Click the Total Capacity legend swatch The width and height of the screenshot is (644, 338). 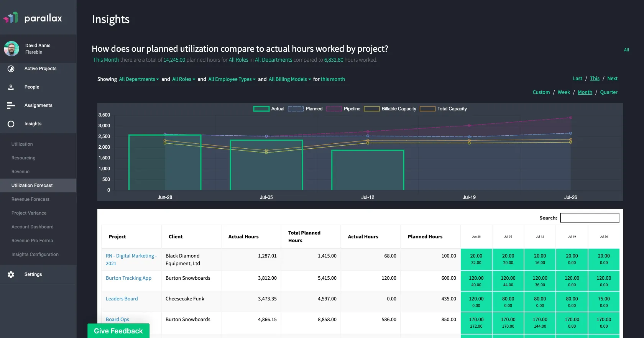(x=427, y=109)
